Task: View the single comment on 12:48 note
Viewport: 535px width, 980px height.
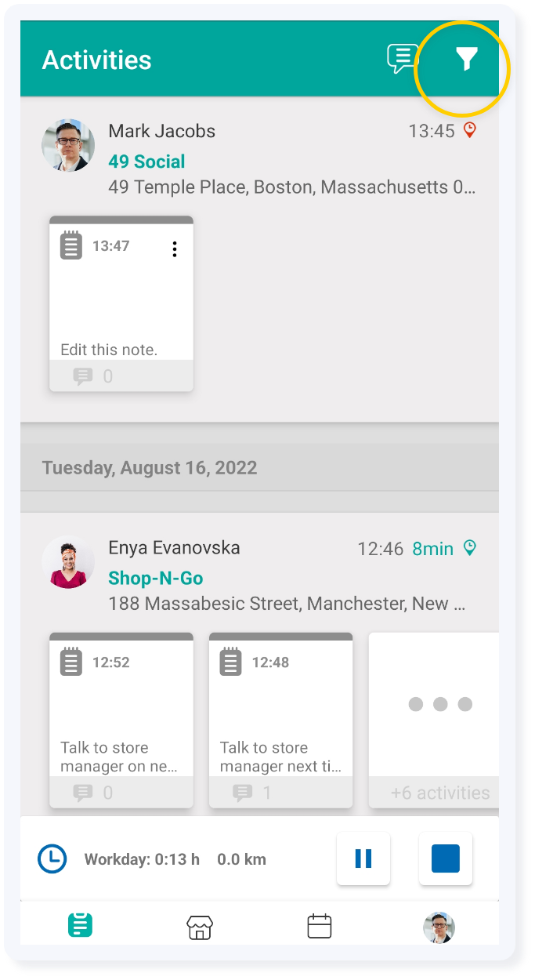Action: point(252,793)
